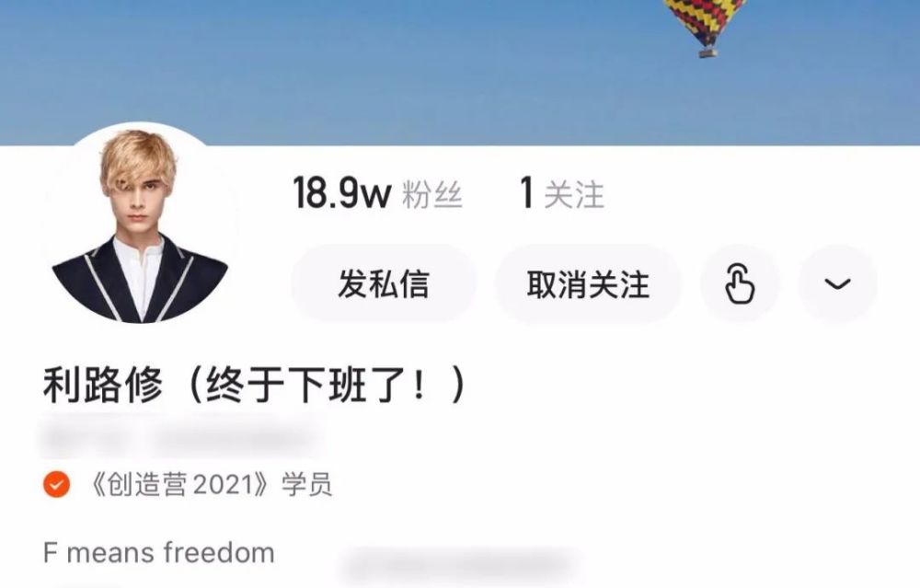Open the blue sky cover background image

pyautogui.click(x=460, y=72)
